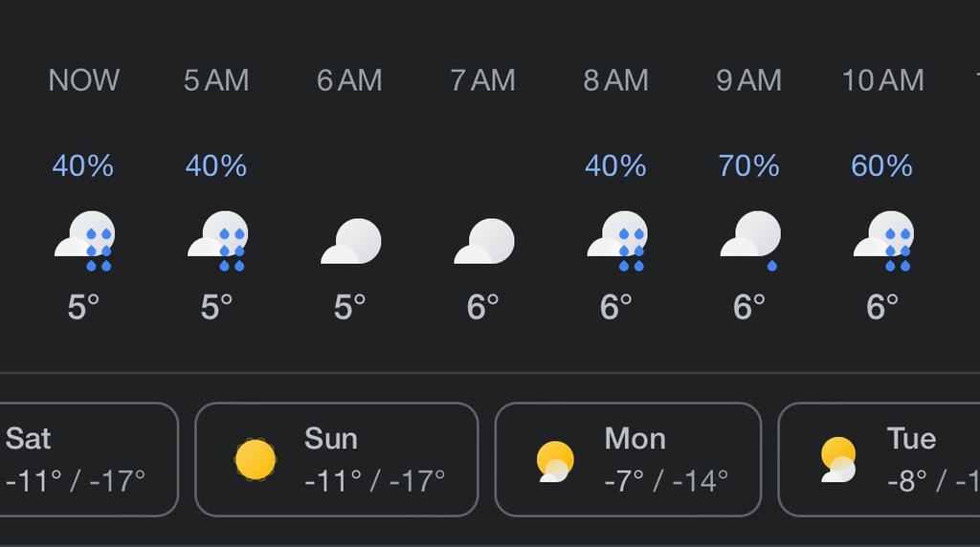Click the 7 AM cloudy weather icon
Screen dimensions: 980x547
point(483,241)
